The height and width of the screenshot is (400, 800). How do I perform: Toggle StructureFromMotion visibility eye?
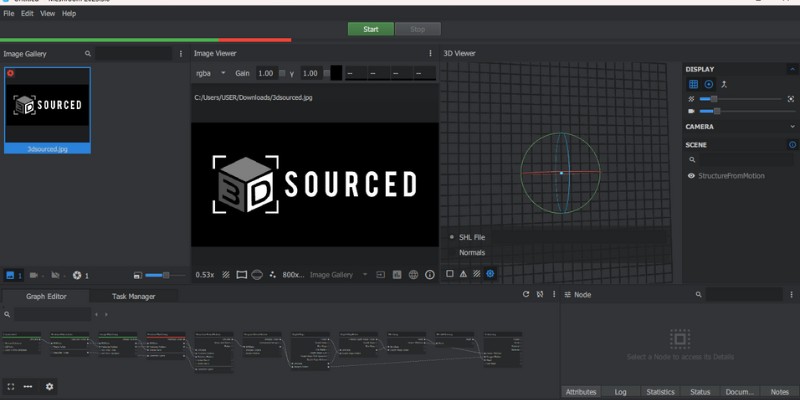click(x=691, y=176)
